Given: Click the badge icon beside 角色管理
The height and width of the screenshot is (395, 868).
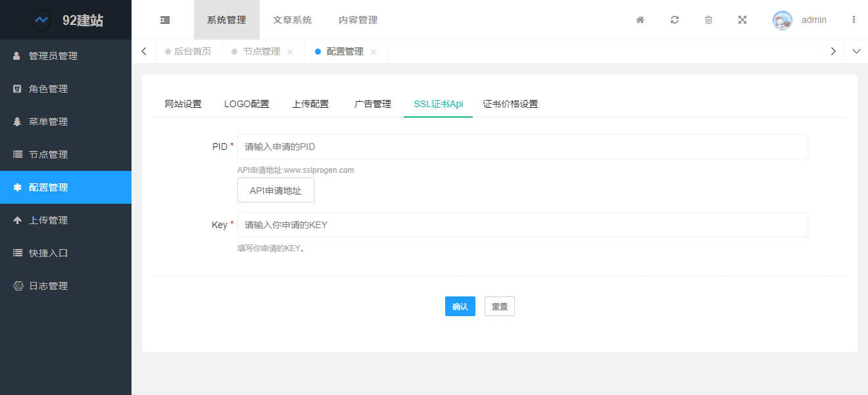Looking at the screenshot, I should [x=17, y=89].
